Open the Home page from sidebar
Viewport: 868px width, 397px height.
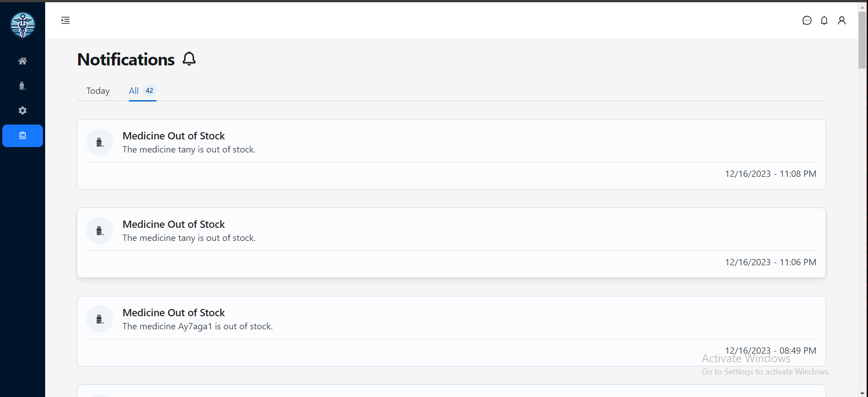(x=23, y=61)
